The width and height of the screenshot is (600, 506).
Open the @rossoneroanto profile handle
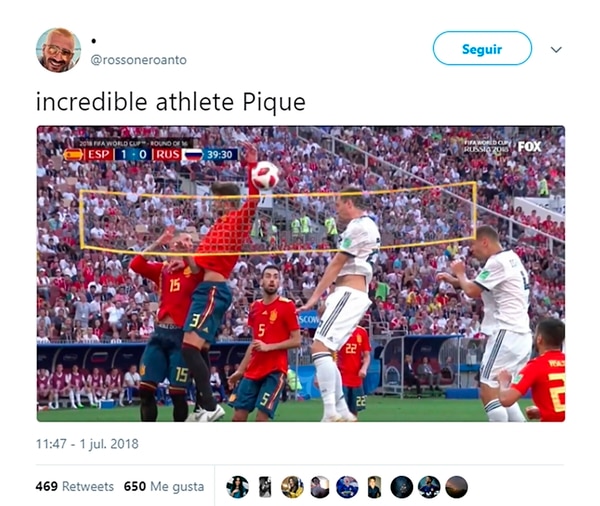coord(138,60)
